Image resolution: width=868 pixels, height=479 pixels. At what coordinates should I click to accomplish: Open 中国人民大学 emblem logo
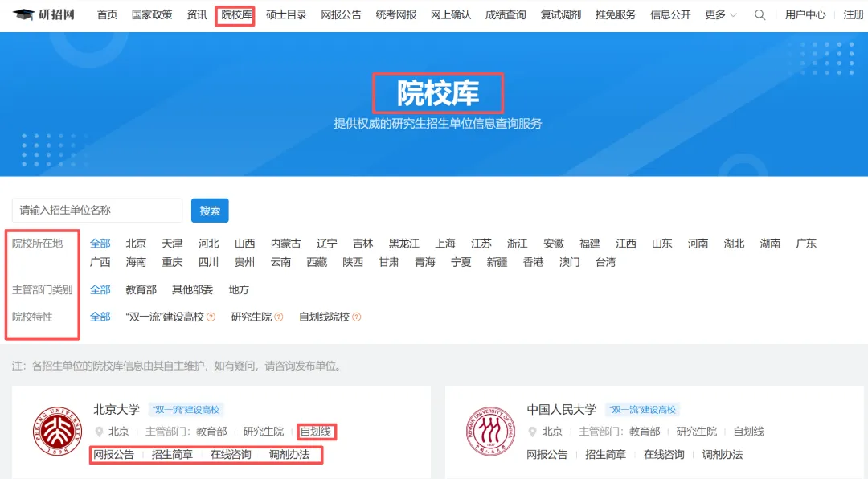(x=490, y=432)
